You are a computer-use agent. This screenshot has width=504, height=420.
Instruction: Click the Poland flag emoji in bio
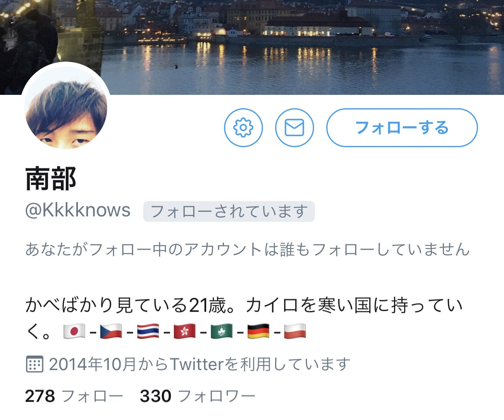click(x=295, y=332)
